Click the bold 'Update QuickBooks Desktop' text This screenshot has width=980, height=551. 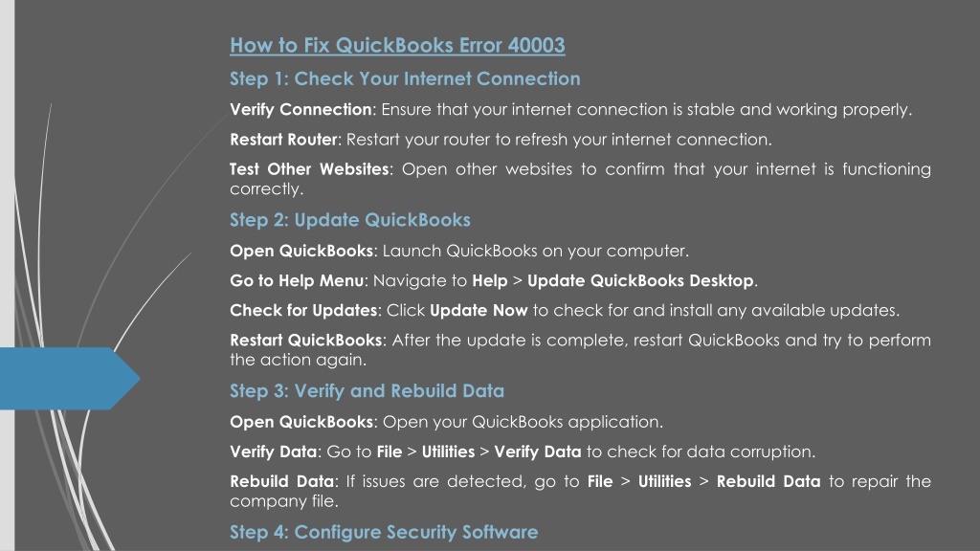640,280
